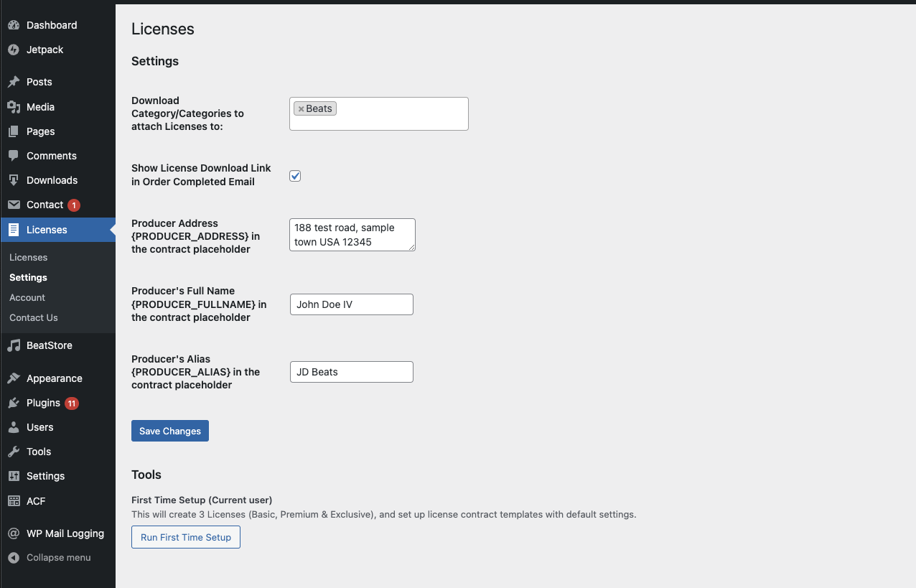Open the Account submenu link
Screen dimensions: 916x588
click(x=27, y=297)
